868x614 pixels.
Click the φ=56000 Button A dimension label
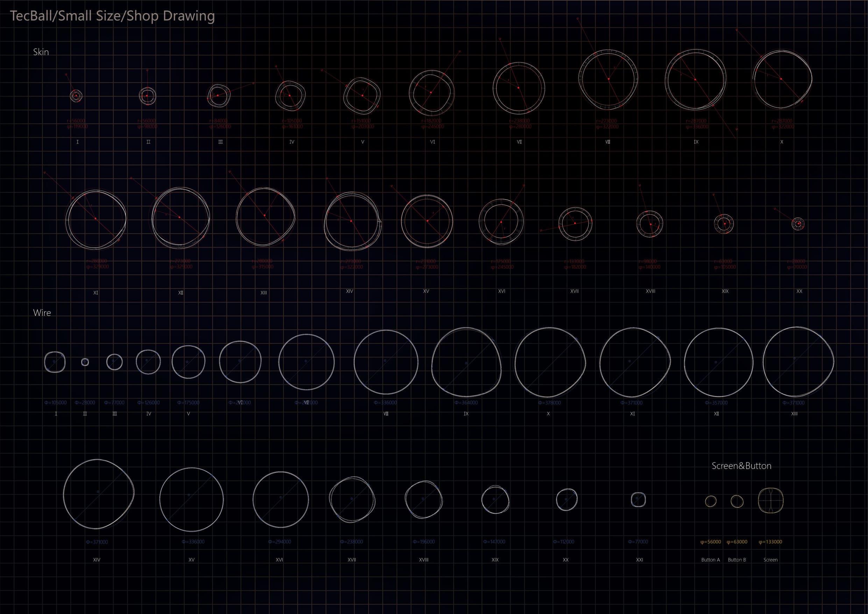click(710, 542)
